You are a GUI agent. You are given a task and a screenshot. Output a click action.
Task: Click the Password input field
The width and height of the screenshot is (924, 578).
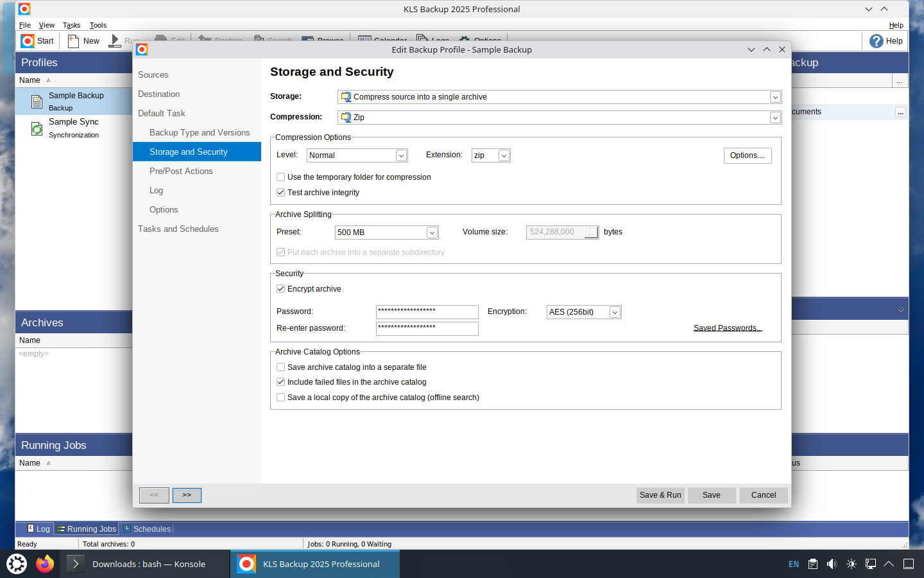tap(427, 312)
